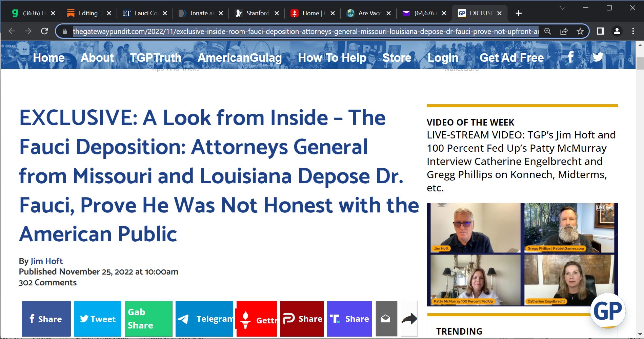
Task: Open the Chrome three-dot menu
Action: click(633, 31)
